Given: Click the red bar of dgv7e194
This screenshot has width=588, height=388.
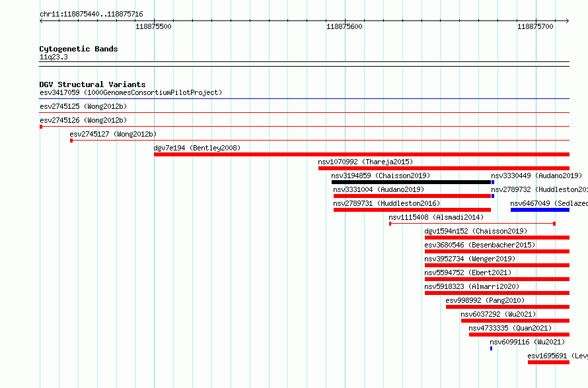Looking at the screenshot, I should [x=361, y=154].
